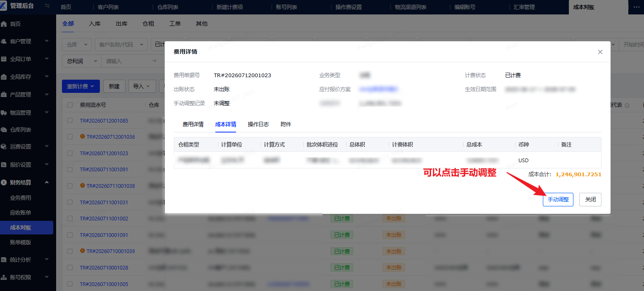Click the 新建 button above the table
The image size is (644, 291).
click(x=114, y=86)
